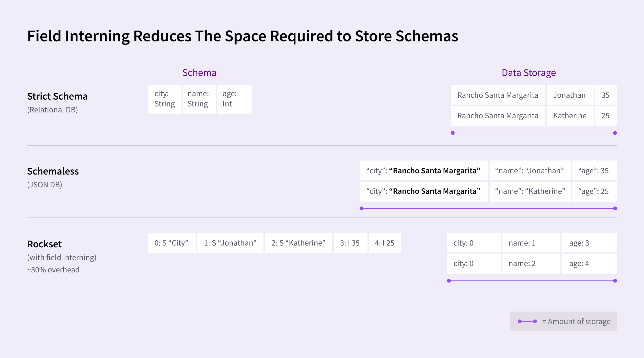The image size is (644, 358).
Task: Click the 'name: String' schema cell
Action: (199, 99)
